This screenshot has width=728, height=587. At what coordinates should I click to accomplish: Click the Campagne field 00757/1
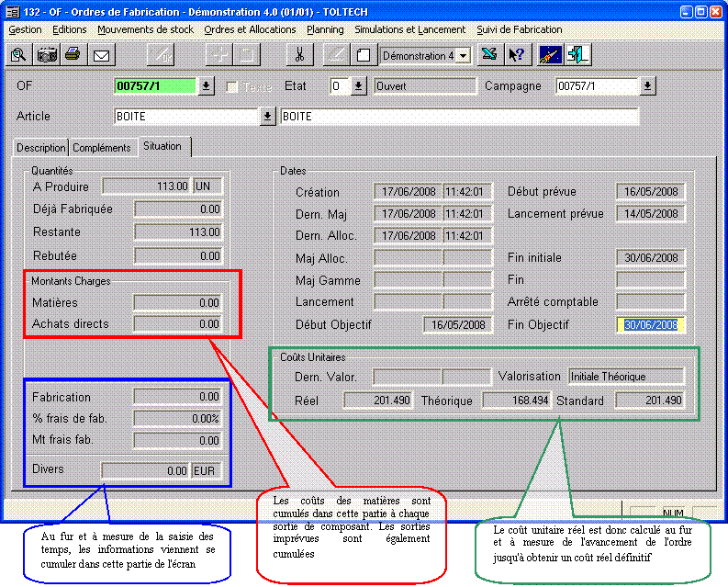[598, 86]
